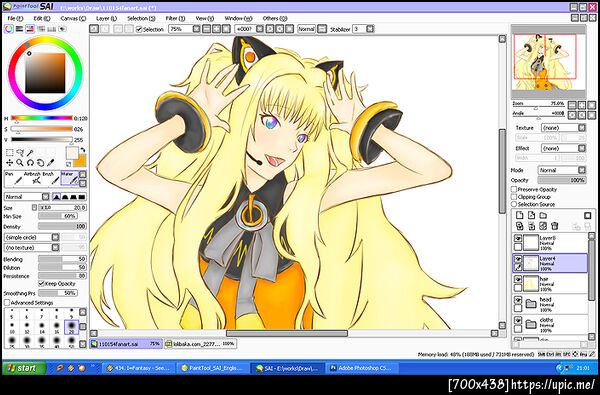
Task: Open the Filter menu
Action: coord(175,18)
